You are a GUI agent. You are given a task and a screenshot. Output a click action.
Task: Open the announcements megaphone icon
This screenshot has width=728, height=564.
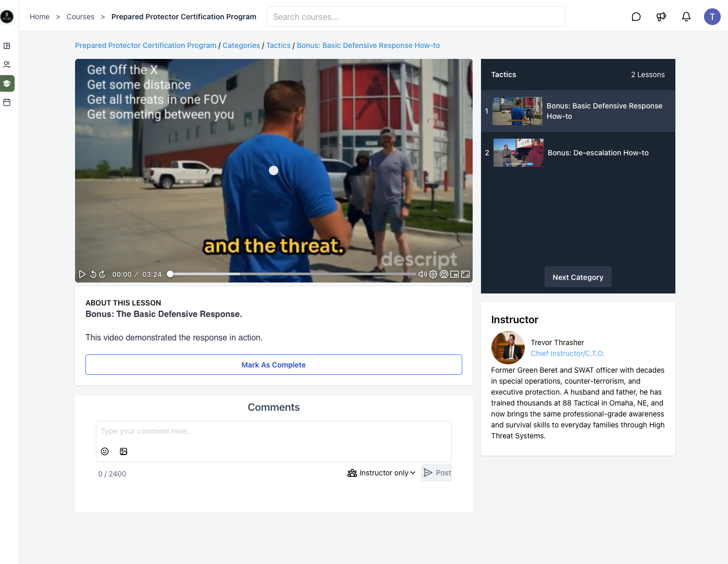pyautogui.click(x=661, y=17)
